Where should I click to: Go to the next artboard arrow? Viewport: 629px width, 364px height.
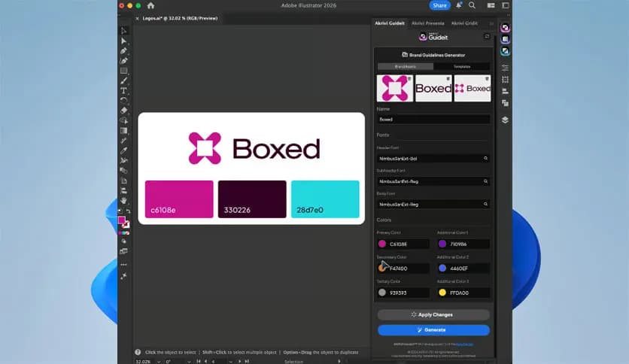pos(239,361)
